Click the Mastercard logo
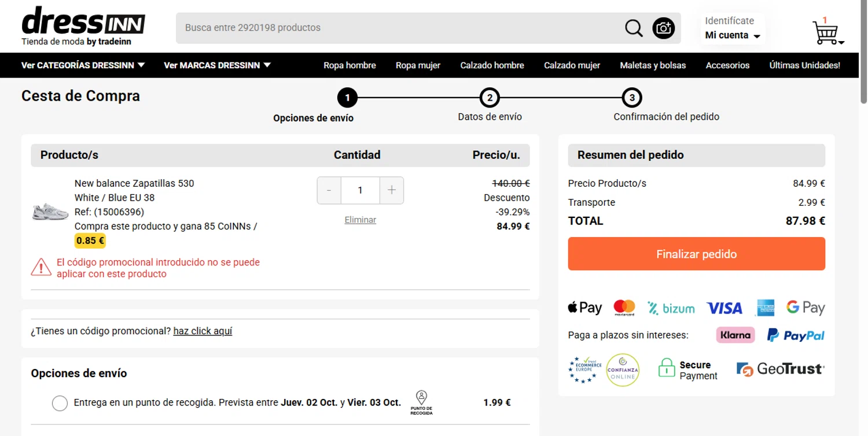Image resolution: width=868 pixels, height=436 pixels. [624, 308]
